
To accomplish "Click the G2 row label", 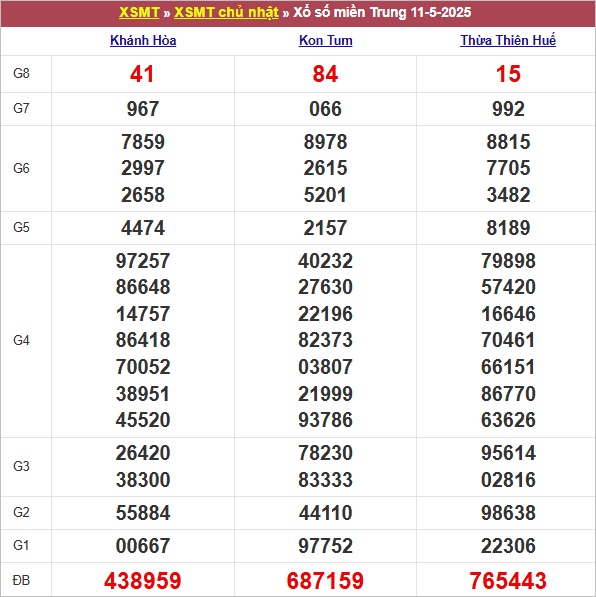I will [21, 512].
